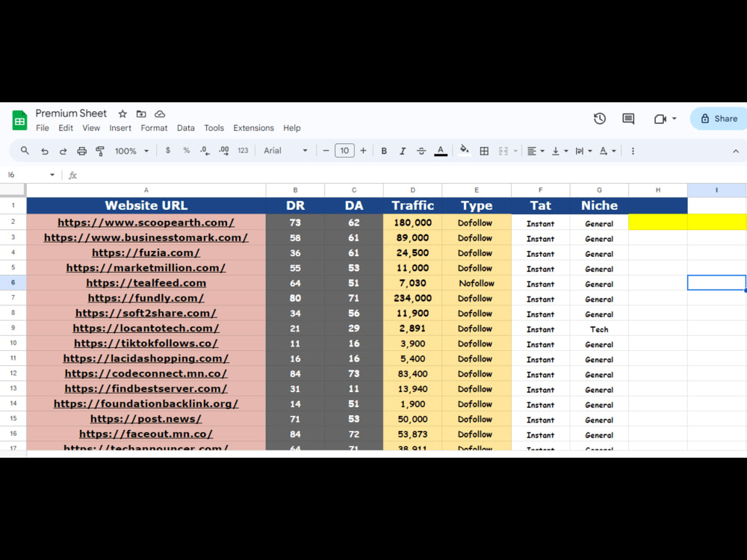Open the Extensions menu
This screenshot has height=560, width=747.
tap(253, 128)
